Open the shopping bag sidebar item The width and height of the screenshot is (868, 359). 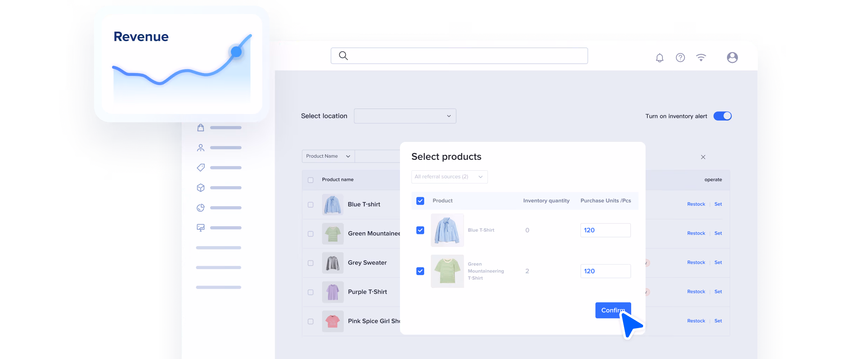point(201,128)
